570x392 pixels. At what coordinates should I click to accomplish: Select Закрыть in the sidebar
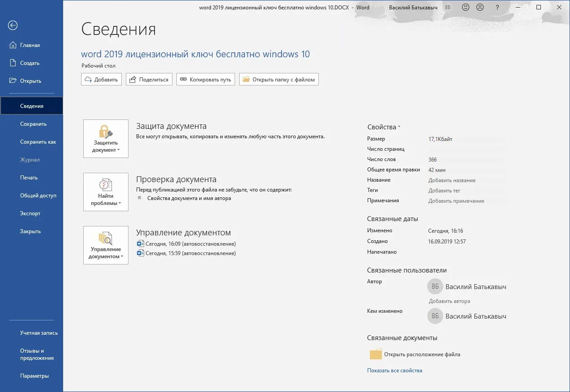31,231
